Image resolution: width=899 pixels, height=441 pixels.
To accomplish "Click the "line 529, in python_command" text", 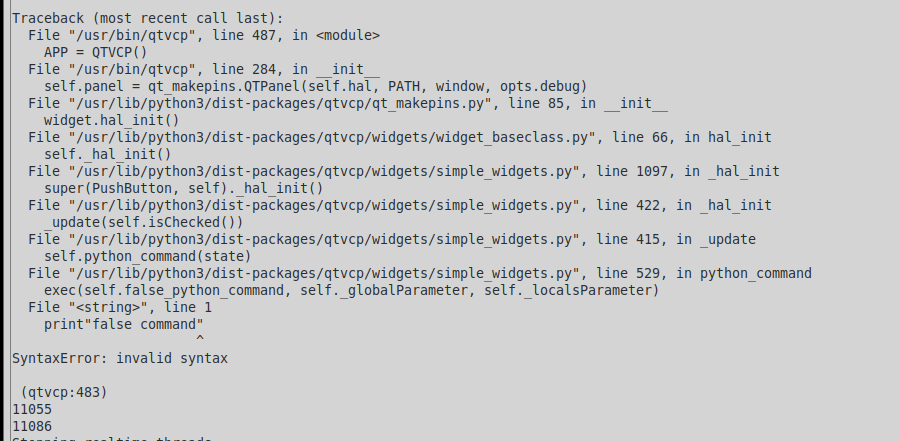I will 704,274.
